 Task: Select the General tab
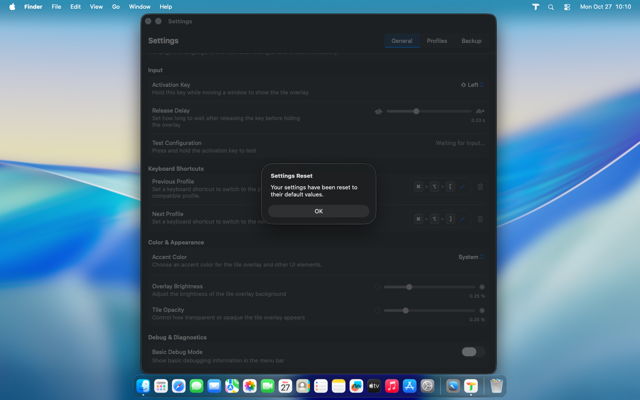[x=402, y=41]
